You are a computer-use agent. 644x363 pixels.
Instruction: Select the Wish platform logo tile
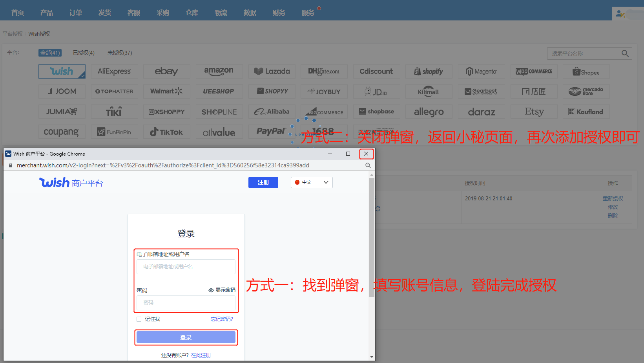(62, 71)
